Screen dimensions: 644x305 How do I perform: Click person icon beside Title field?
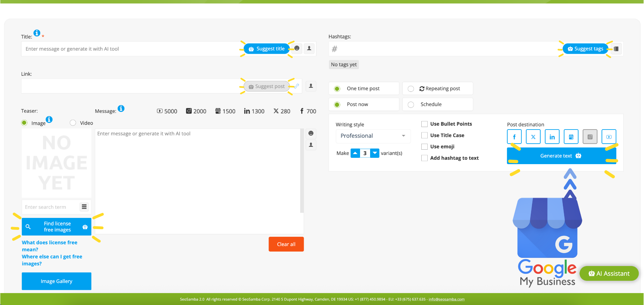(309, 48)
